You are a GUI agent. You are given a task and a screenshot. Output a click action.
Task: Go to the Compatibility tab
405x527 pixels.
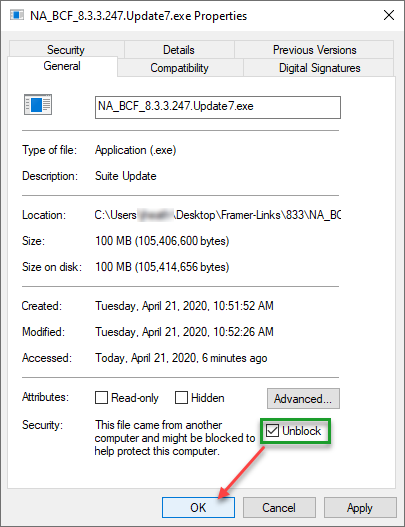[179, 68]
